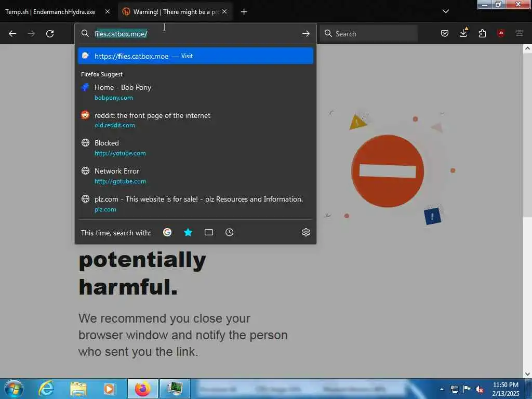This screenshot has width=532, height=399.
Task: Search with Google this time
Action: pos(167,232)
